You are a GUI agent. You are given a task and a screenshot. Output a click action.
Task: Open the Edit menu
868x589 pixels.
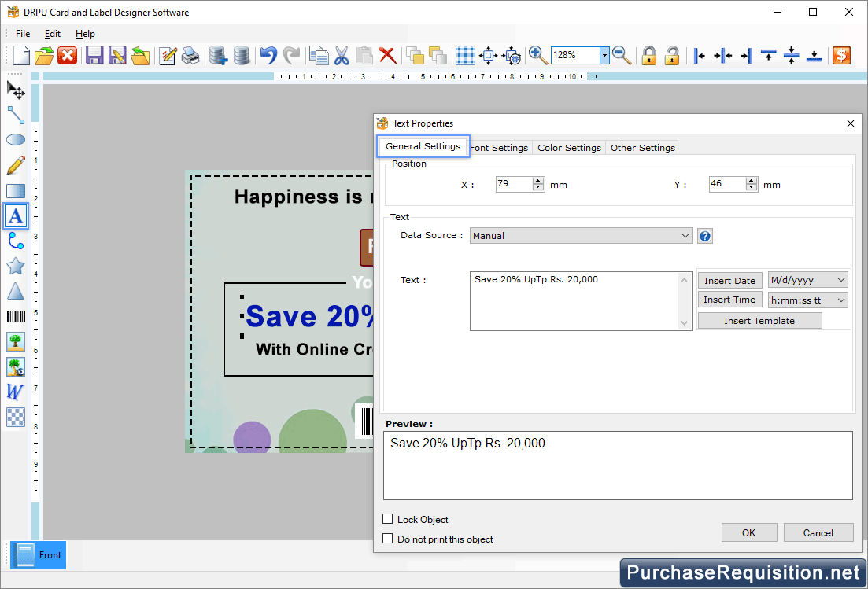(52, 33)
